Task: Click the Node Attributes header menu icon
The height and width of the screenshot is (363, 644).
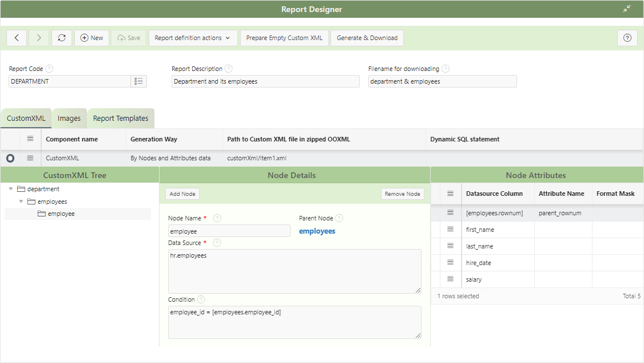Action: coord(450,194)
